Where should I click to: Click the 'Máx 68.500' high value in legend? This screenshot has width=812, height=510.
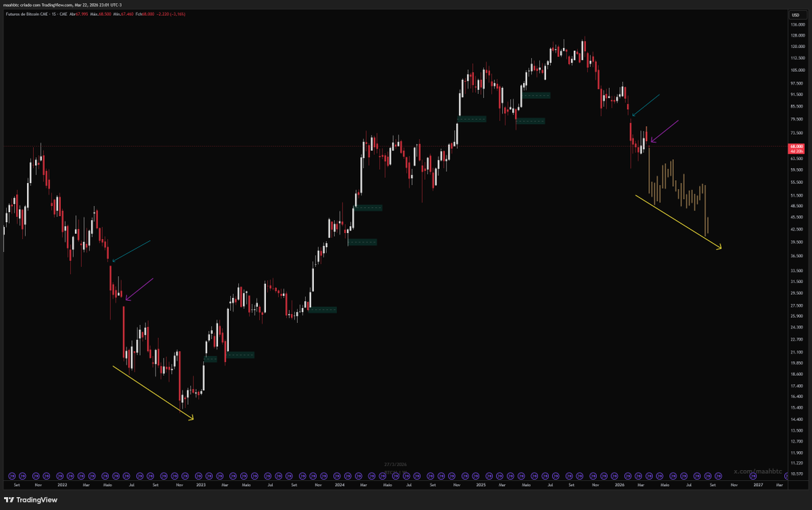click(x=100, y=14)
